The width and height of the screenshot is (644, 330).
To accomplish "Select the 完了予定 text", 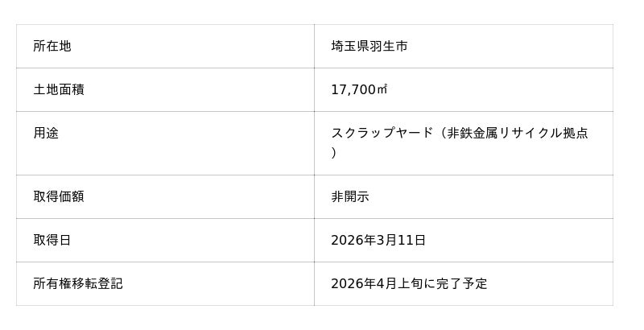I will [x=460, y=283].
